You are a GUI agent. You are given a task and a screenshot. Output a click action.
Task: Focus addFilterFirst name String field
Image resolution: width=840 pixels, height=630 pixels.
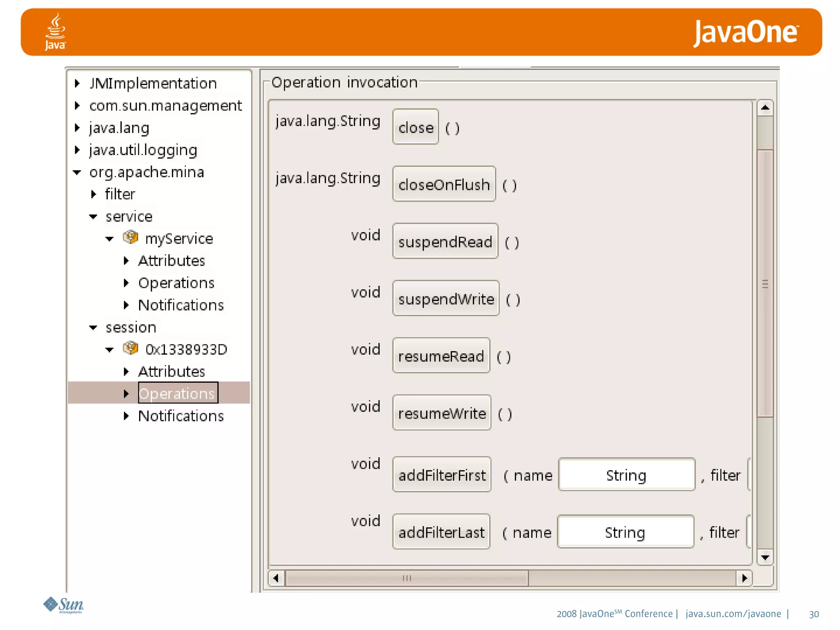627,475
